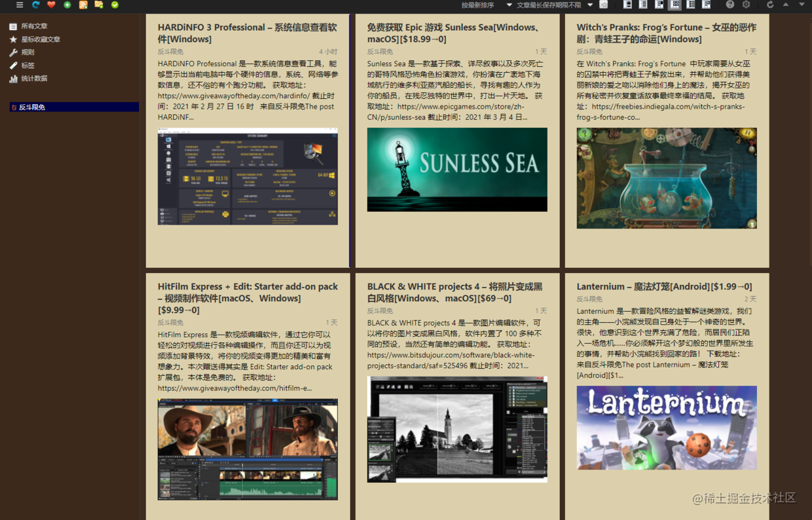Image resolution: width=812 pixels, height=520 pixels.
Task: Click 反斗限免 source under Witch's Pranks title
Action: click(x=589, y=52)
